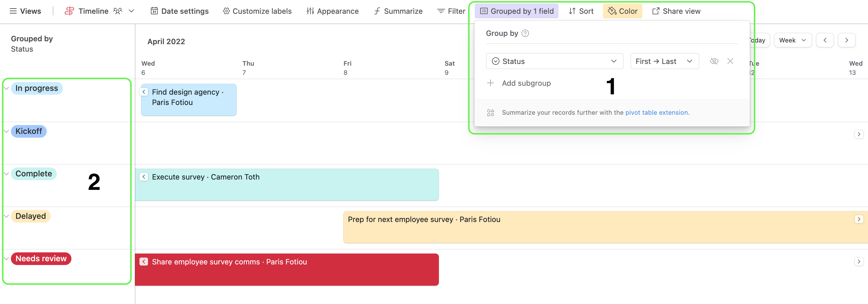Collapse the Kickoff group
This screenshot has height=304, width=868.
coord(6,131)
